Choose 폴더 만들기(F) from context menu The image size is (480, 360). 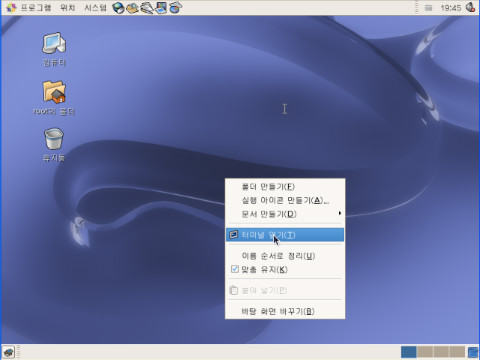(285, 186)
